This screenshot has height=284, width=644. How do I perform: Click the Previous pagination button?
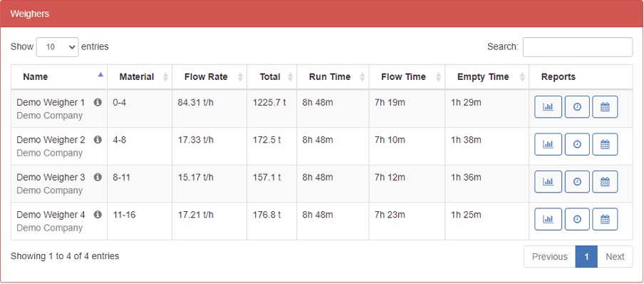(x=549, y=257)
